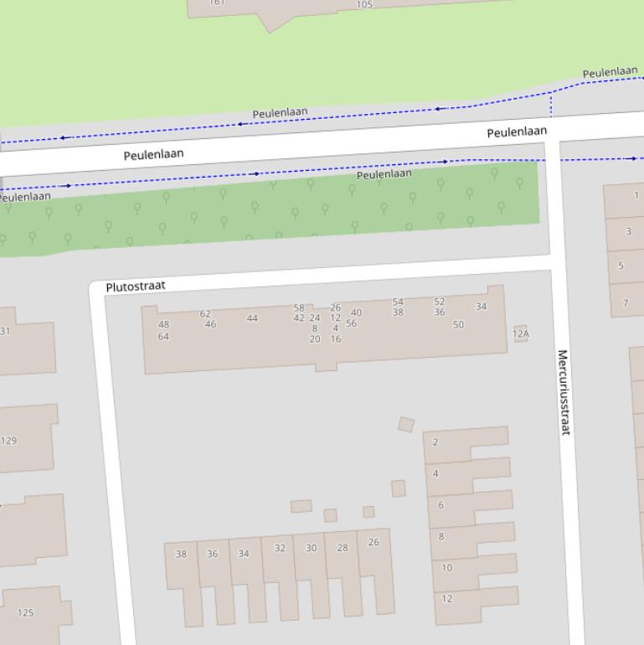Click the building numbered 12A

coord(520,333)
